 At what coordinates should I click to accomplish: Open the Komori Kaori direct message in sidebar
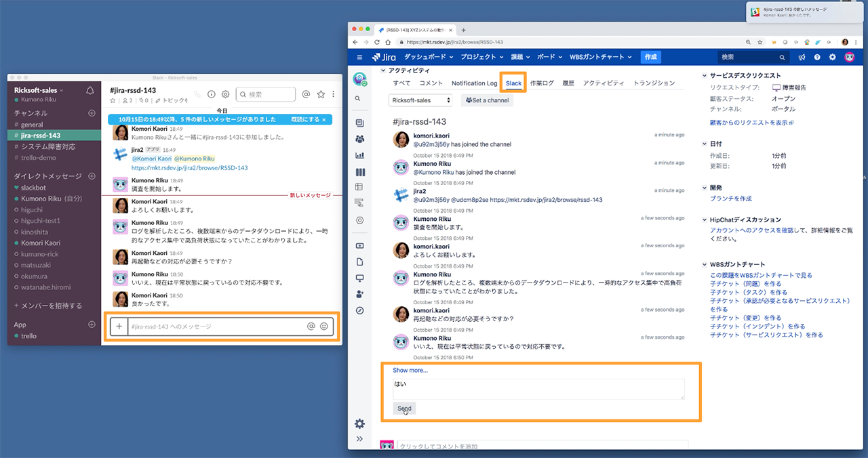[x=41, y=243]
